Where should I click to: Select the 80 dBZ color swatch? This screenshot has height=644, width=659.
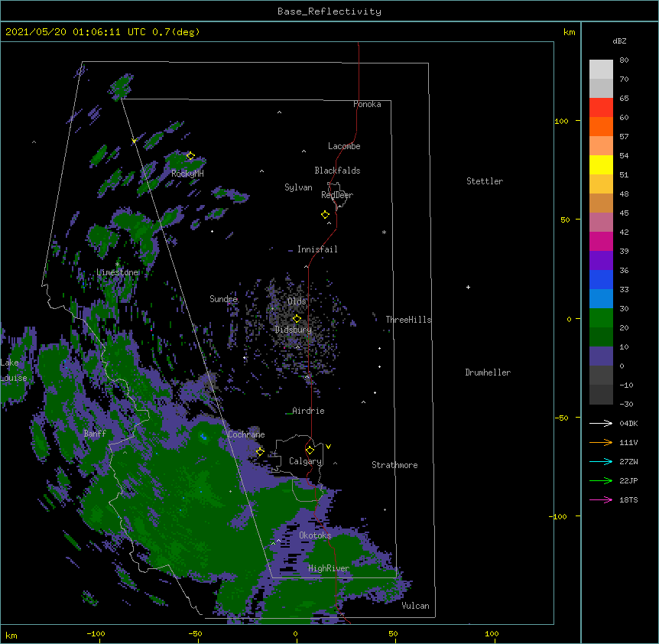tap(601, 70)
